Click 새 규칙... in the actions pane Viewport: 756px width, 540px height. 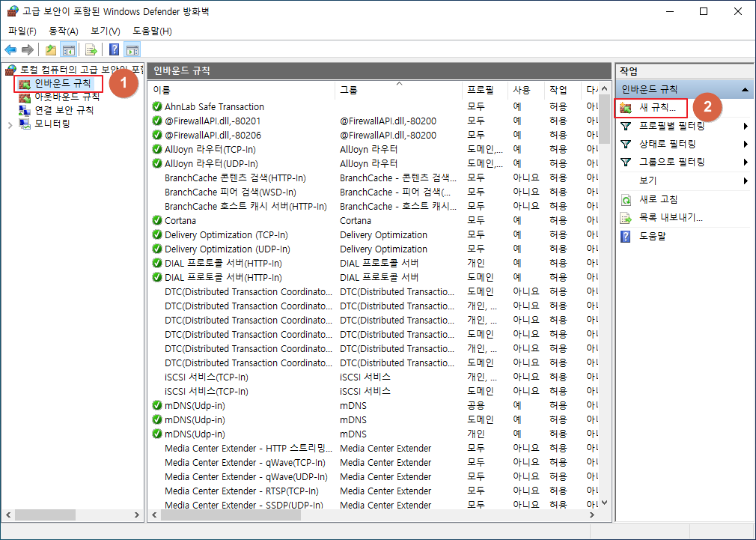[658, 108]
